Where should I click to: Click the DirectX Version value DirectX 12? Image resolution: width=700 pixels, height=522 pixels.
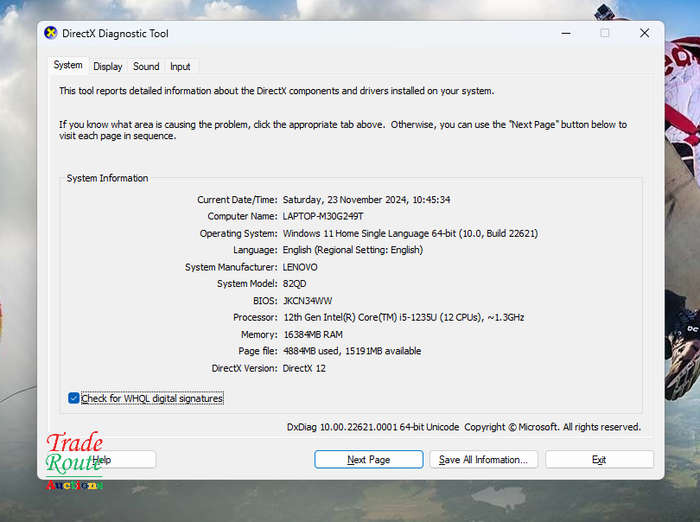pos(304,368)
